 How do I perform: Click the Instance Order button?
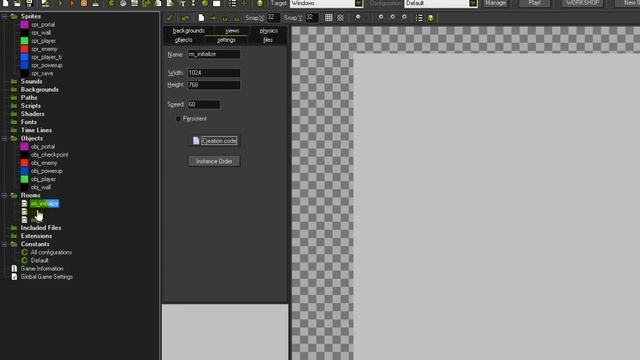[214, 161]
